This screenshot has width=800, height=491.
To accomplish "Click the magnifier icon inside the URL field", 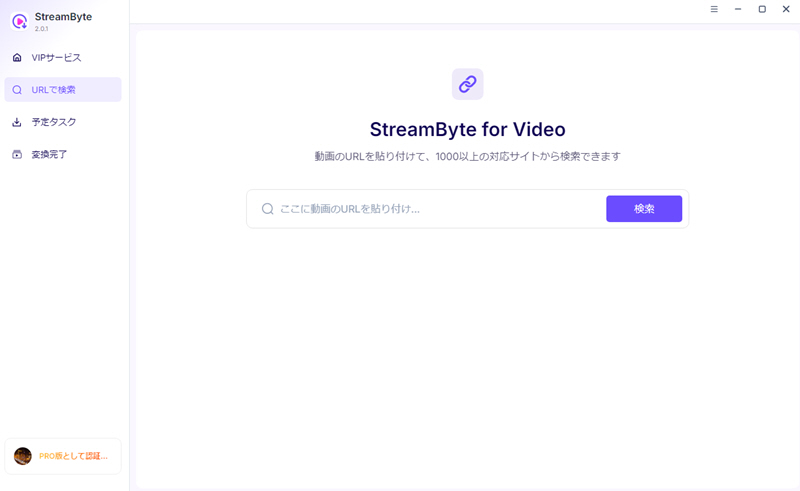I will tap(267, 209).
